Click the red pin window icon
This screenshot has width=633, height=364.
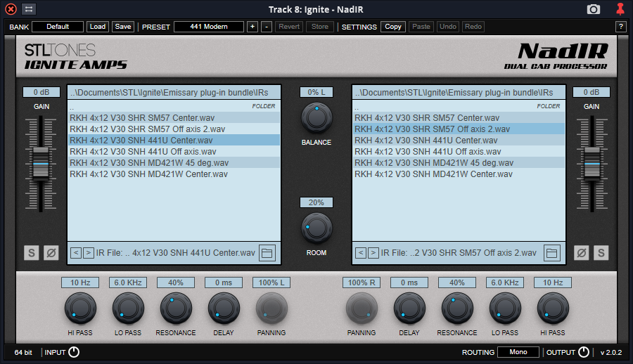click(620, 9)
